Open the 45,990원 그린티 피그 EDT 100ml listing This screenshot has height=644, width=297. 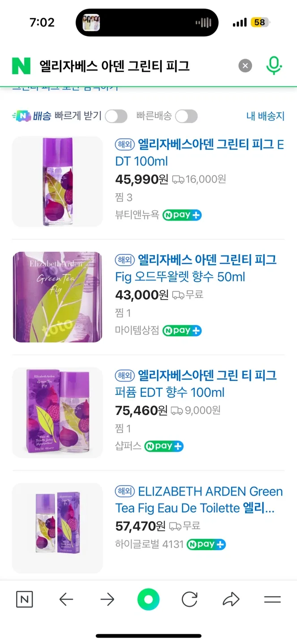click(x=199, y=153)
